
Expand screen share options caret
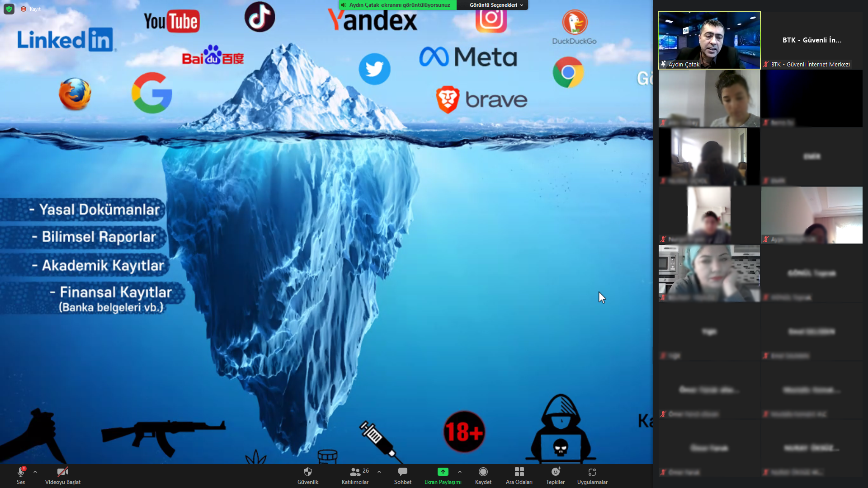(460, 472)
